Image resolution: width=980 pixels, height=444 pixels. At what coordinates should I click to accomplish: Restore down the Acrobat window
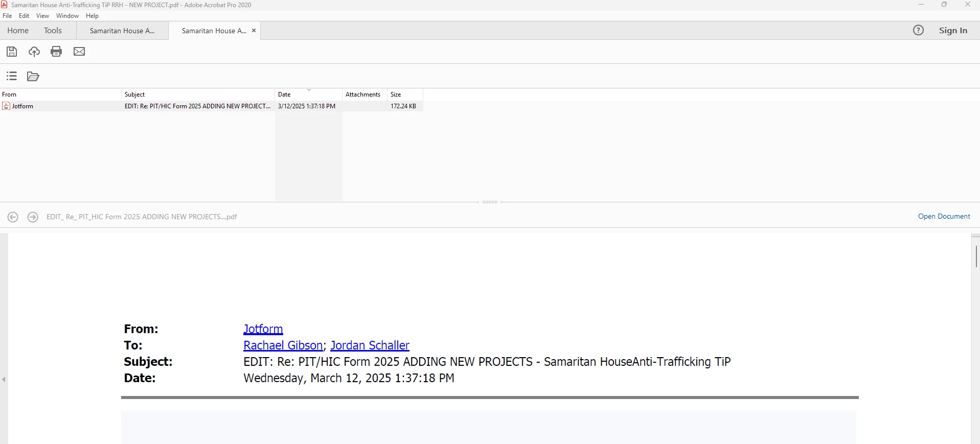click(x=944, y=5)
